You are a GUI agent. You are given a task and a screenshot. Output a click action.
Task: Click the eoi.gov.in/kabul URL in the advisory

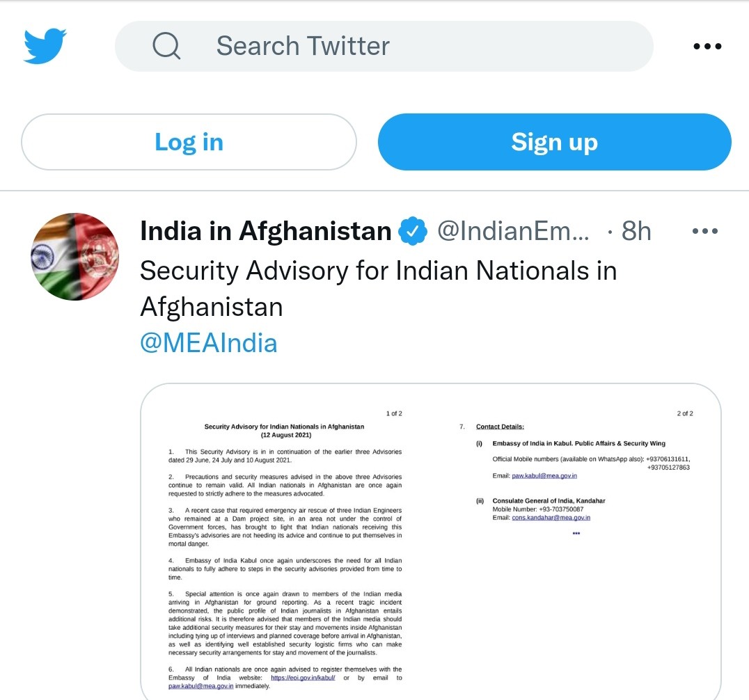[303, 678]
